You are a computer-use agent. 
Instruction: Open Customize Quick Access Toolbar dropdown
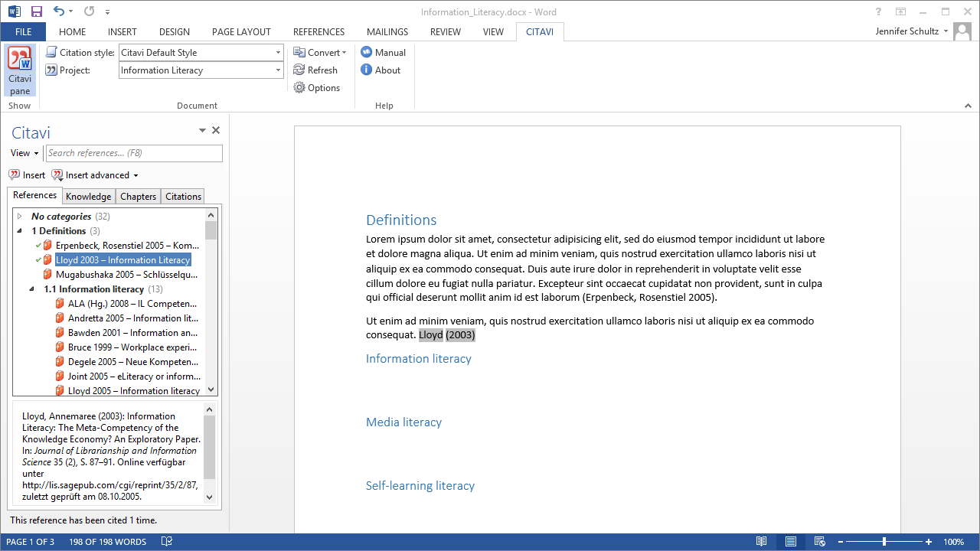(x=108, y=11)
